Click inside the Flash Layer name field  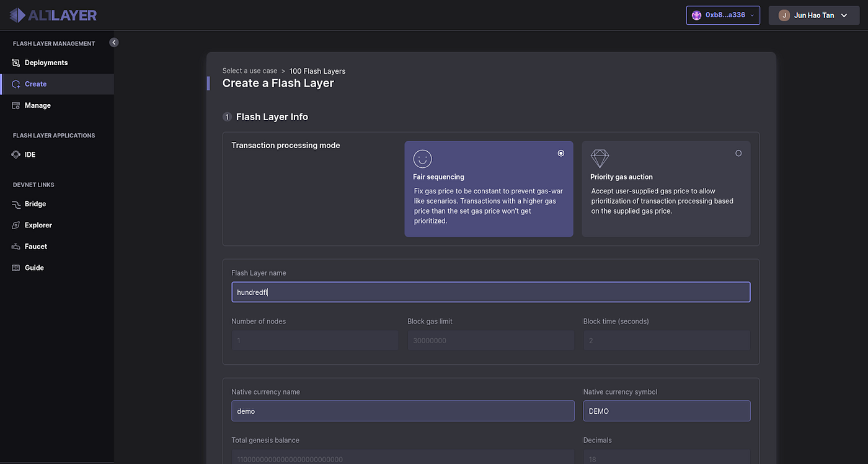(x=491, y=292)
